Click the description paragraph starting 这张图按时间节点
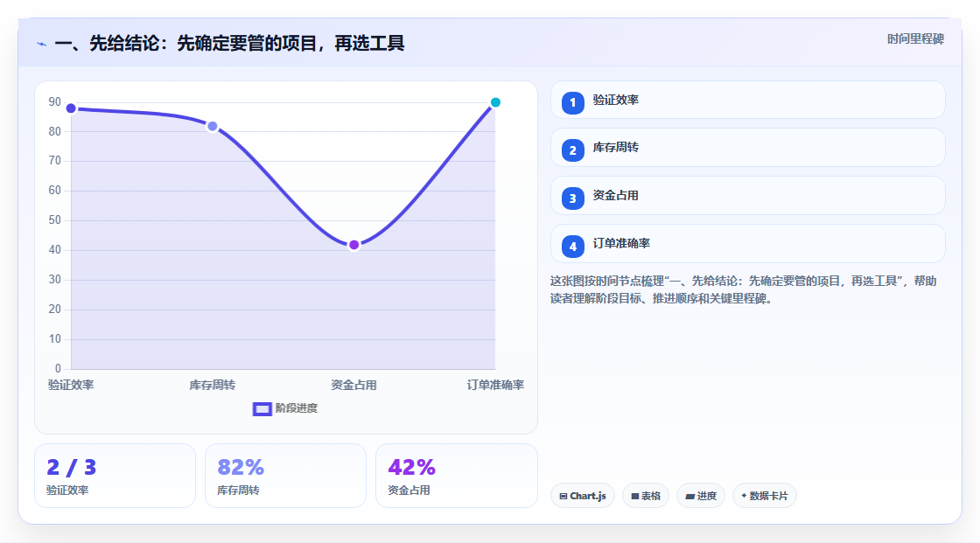The width and height of the screenshot is (980, 543). coord(743,290)
